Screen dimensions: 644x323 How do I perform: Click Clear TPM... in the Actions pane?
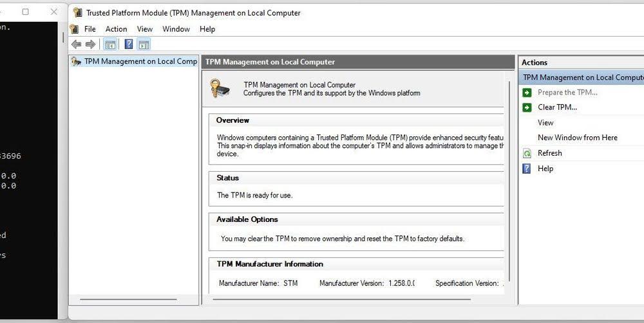557,107
